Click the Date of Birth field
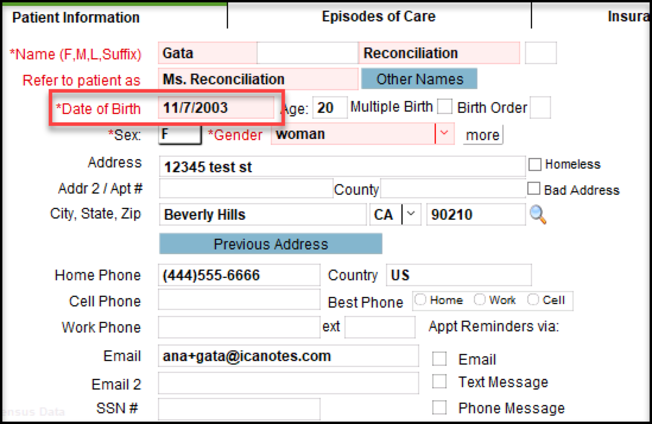Image resolution: width=652 pixels, height=424 pixels. (x=215, y=107)
